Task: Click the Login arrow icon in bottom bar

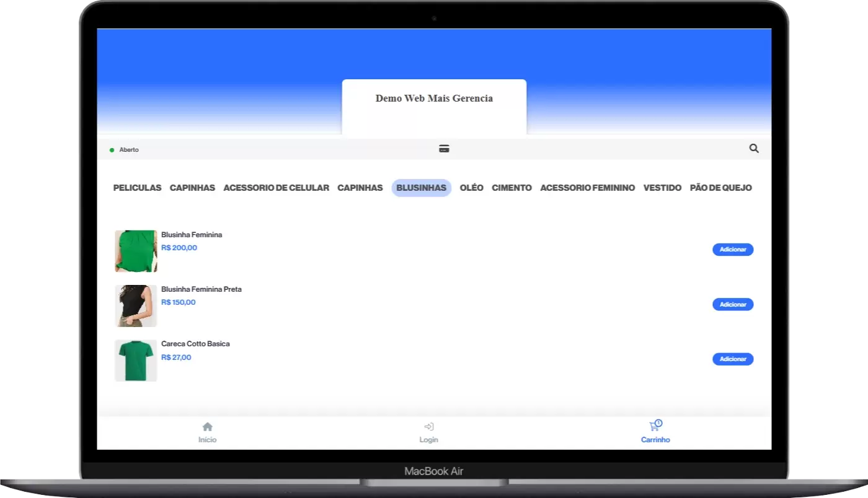Action: point(428,426)
